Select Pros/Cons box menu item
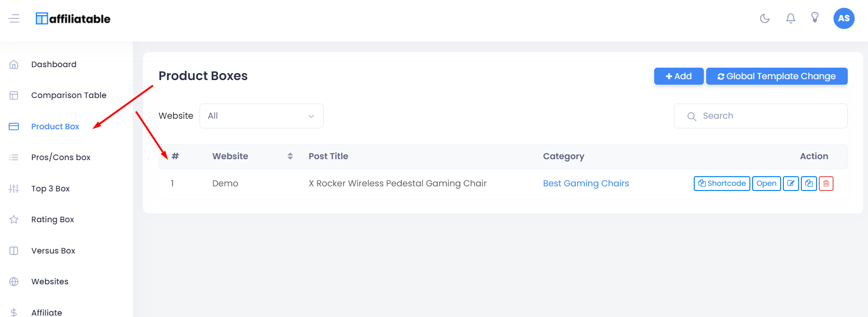The height and width of the screenshot is (317, 868). pos(61,157)
